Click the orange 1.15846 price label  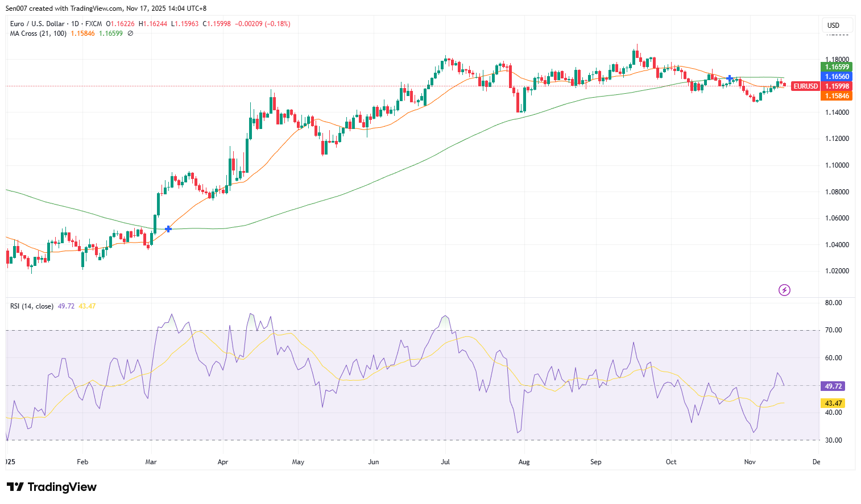coord(837,96)
